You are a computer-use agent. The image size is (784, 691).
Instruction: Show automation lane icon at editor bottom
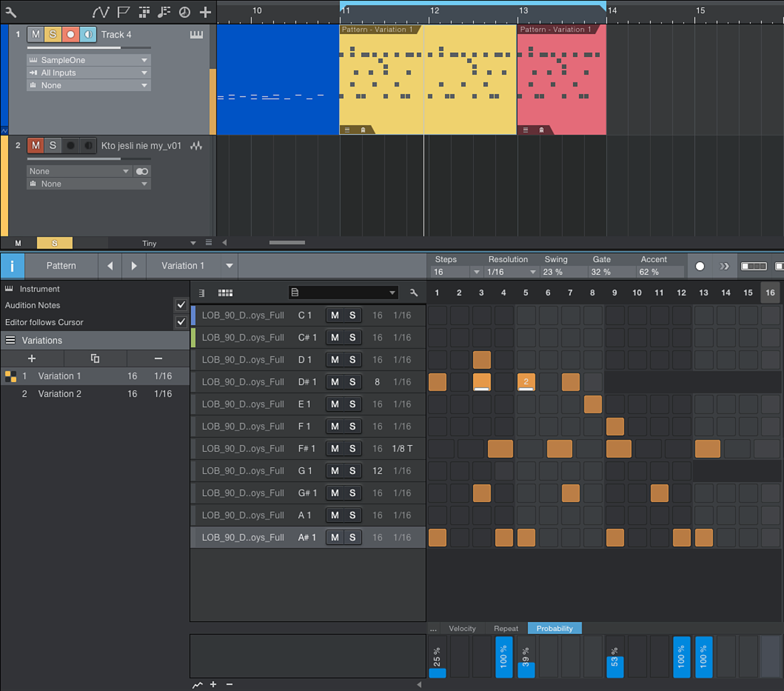198,684
